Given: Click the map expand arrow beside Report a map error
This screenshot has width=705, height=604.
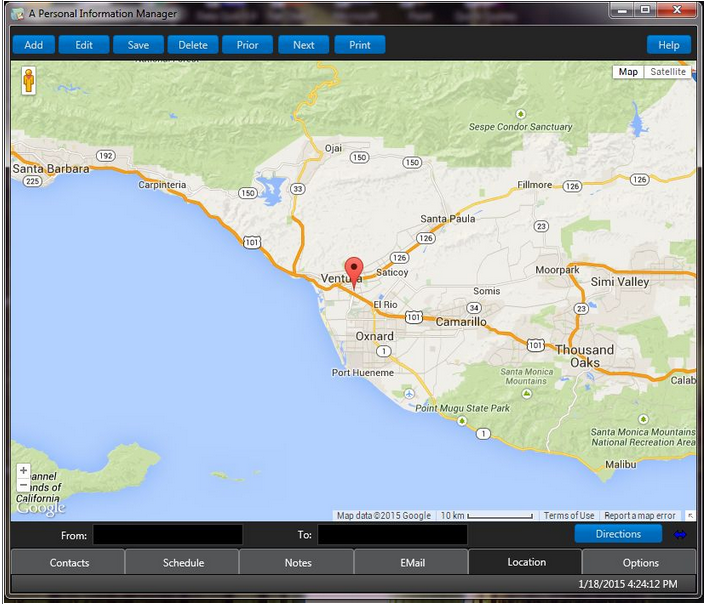Looking at the screenshot, I should pyautogui.click(x=691, y=515).
